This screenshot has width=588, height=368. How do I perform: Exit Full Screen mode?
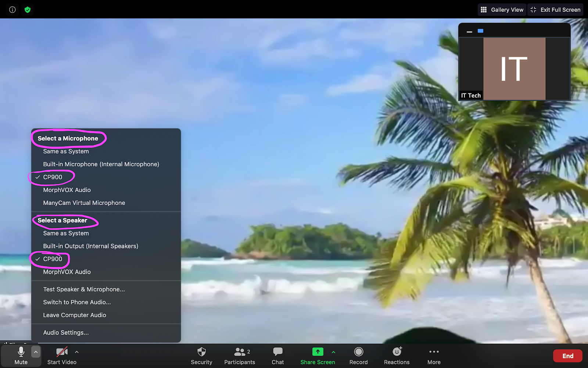click(x=556, y=10)
